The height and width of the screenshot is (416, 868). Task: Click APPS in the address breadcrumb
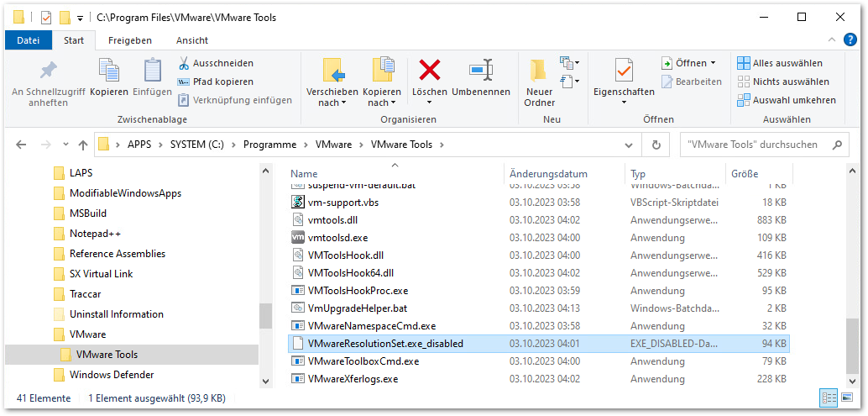pyautogui.click(x=139, y=145)
